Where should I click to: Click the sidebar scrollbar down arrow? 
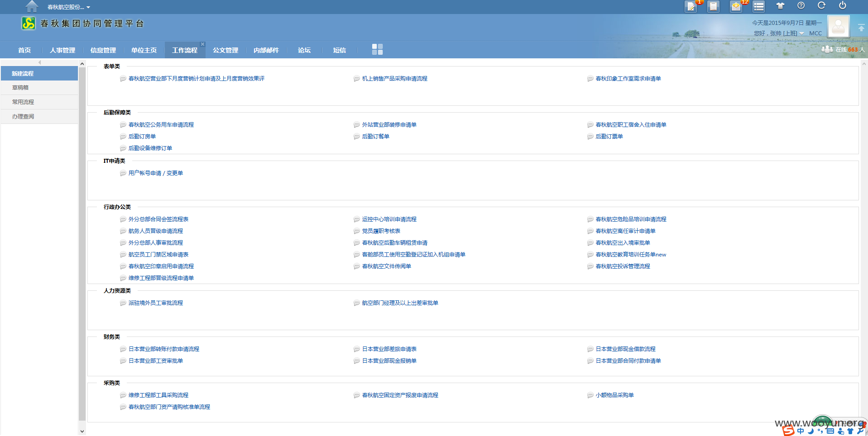pos(82,431)
